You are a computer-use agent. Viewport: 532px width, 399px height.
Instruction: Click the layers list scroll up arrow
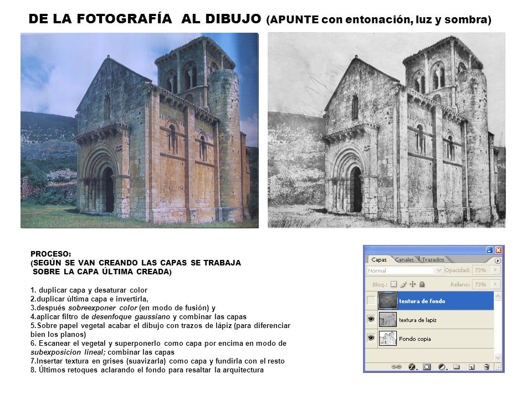click(x=498, y=296)
